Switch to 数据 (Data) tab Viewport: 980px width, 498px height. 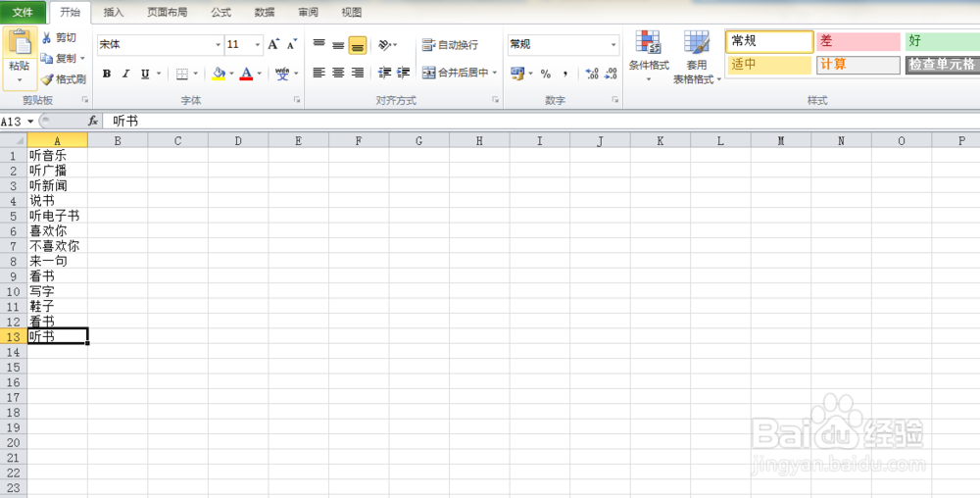tap(265, 12)
